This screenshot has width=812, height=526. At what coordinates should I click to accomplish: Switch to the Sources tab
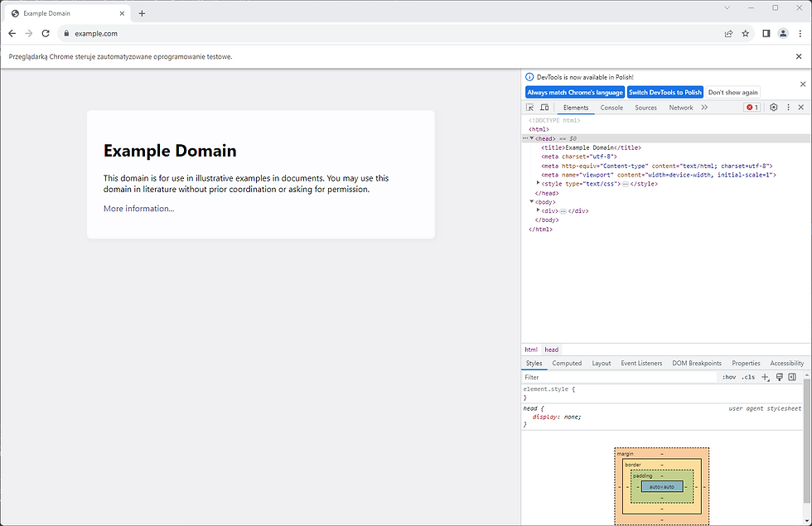(x=645, y=108)
